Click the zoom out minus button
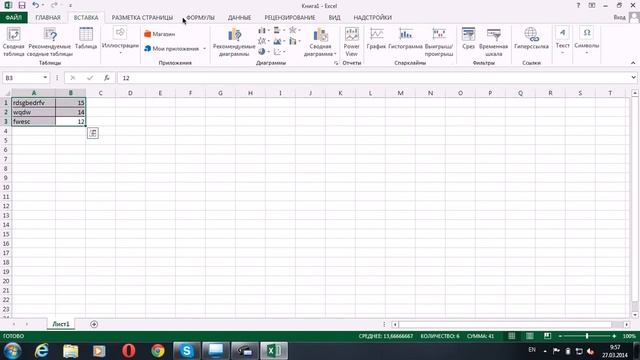The width and height of the screenshot is (640, 360). click(560, 336)
